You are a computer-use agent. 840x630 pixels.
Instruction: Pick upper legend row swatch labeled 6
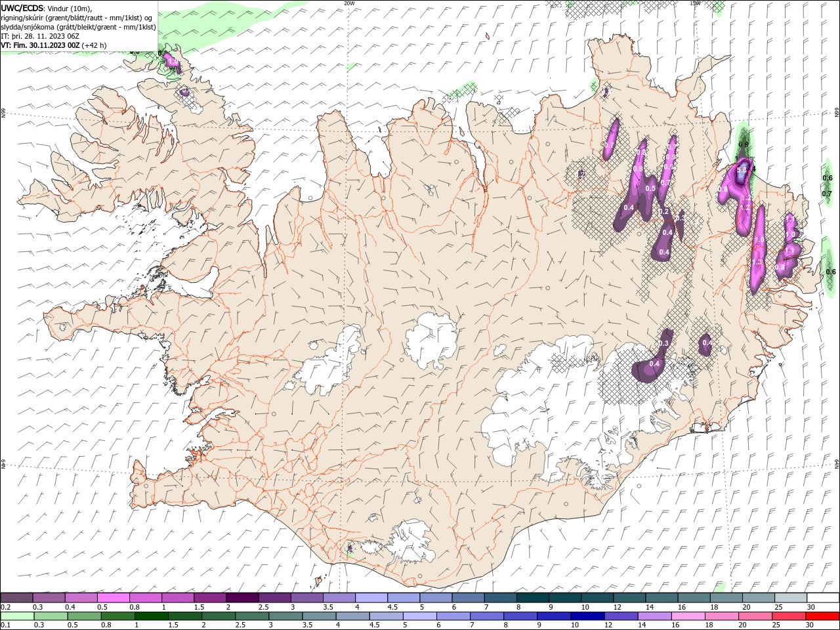pos(469,598)
